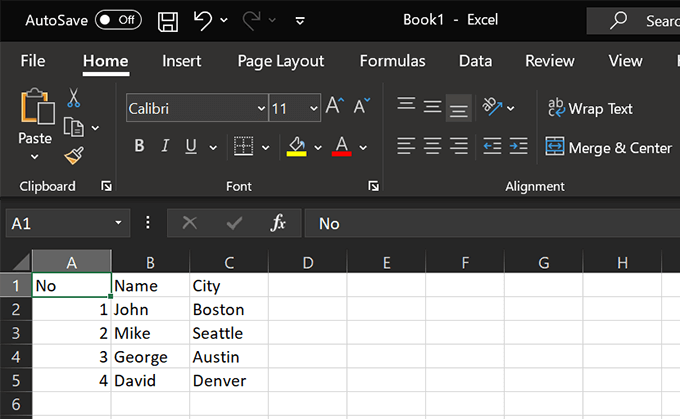
Task: Select the Format Painter brush
Action: (x=74, y=155)
